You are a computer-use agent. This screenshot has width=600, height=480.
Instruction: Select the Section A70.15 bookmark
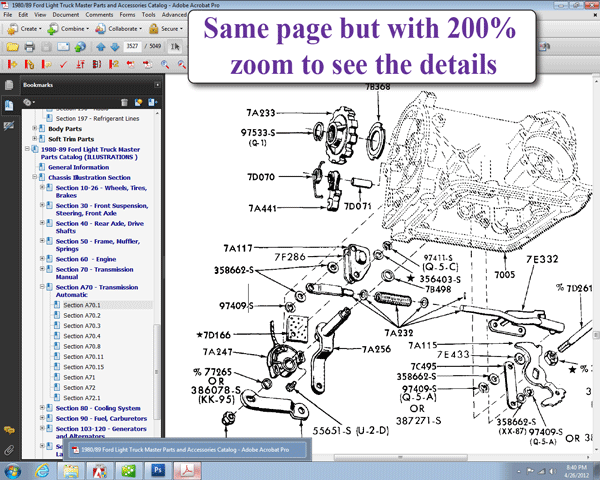[x=83, y=367]
